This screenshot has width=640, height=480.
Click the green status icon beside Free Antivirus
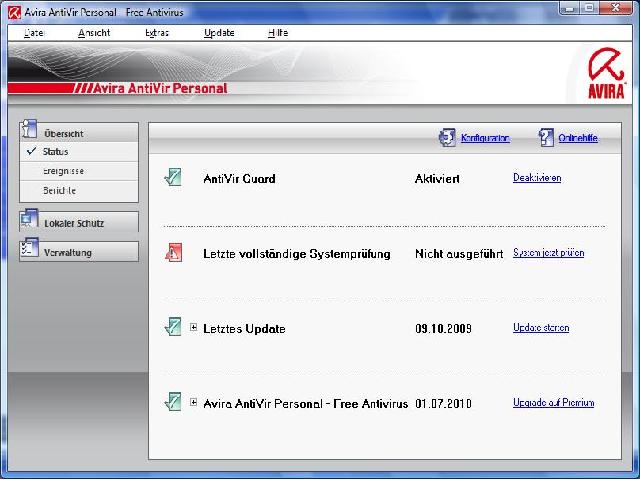click(173, 402)
